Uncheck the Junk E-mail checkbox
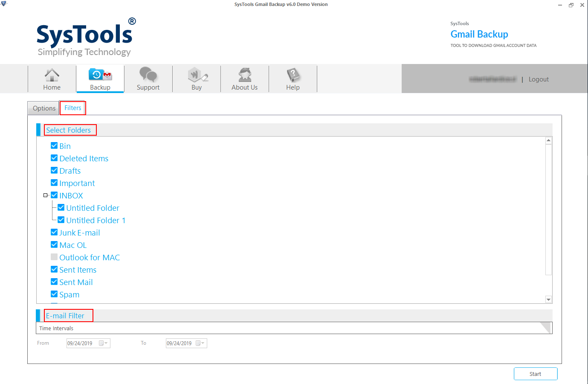 pos(54,232)
